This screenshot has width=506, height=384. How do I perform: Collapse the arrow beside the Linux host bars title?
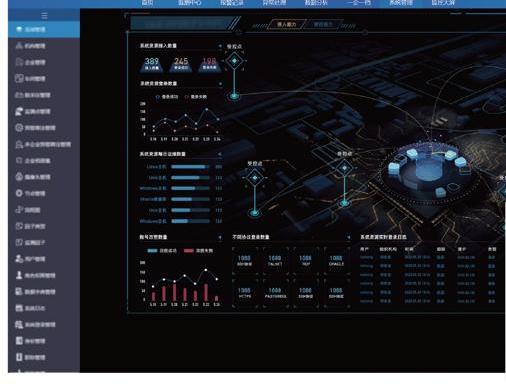pos(220,154)
